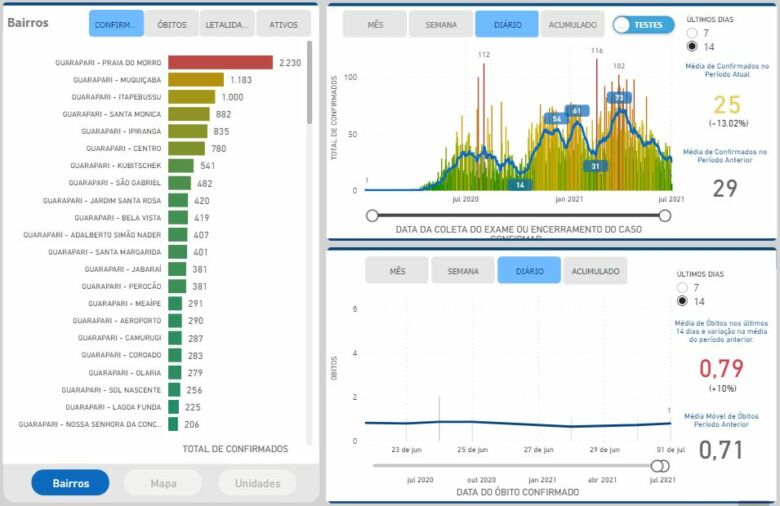Select the Confirmados tab in Bairros
780x506 pixels.
[x=116, y=23]
